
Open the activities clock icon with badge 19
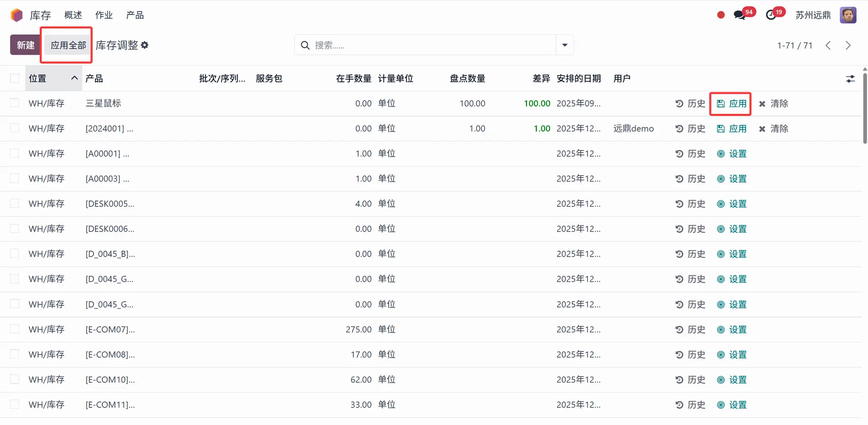click(x=771, y=15)
